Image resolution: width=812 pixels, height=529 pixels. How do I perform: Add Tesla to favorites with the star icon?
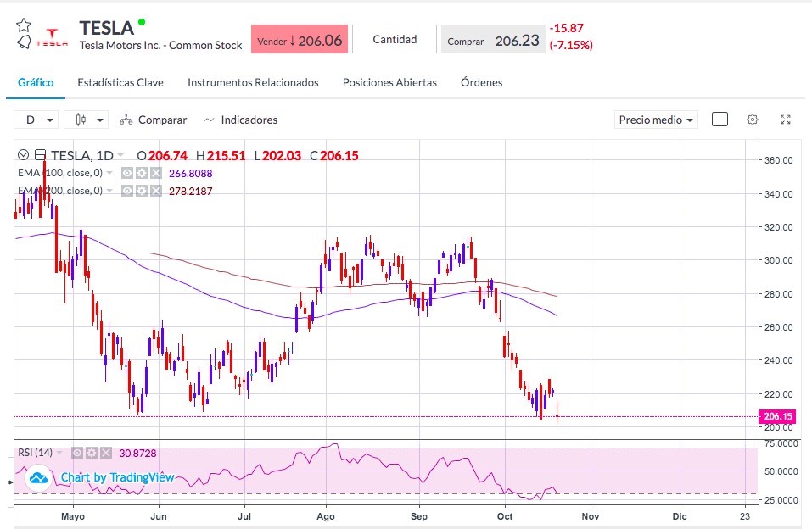pyautogui.click(x=24, y=25)
